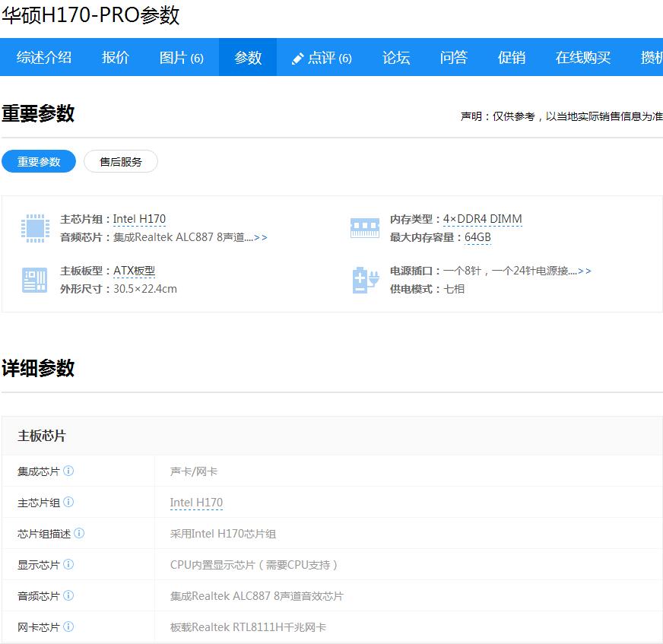Click 板载Realtek RTL8111H千兆网卡 value
Image resolution: width=663 pixels, height=644 pixels.
[x=248, y=627]
